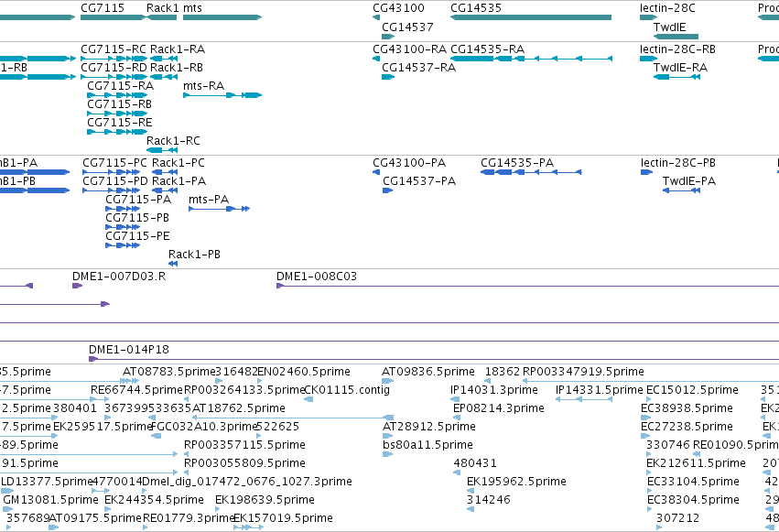Viewport: 779px width, 532px height.
Task: Click EST EC38938.5prime
Action: (x=687, y=408)
